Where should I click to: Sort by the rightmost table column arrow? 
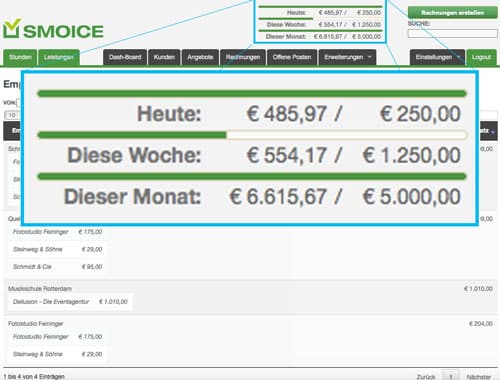coord(493,132)
